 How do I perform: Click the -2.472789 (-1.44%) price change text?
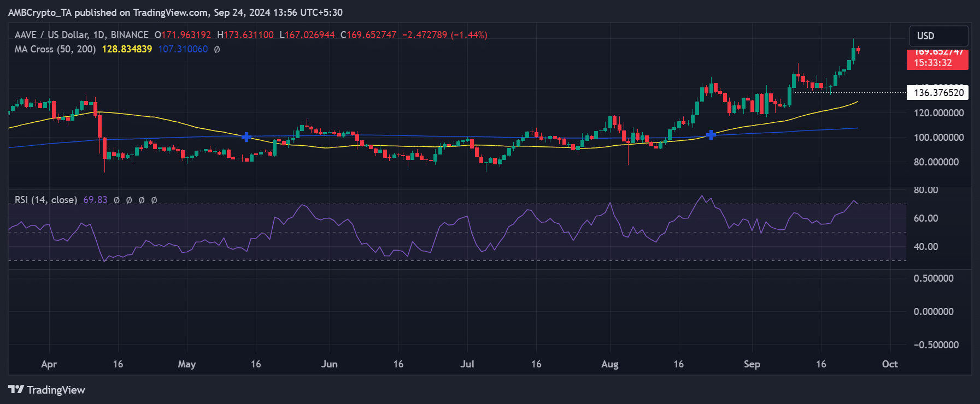tap(444, 35)
